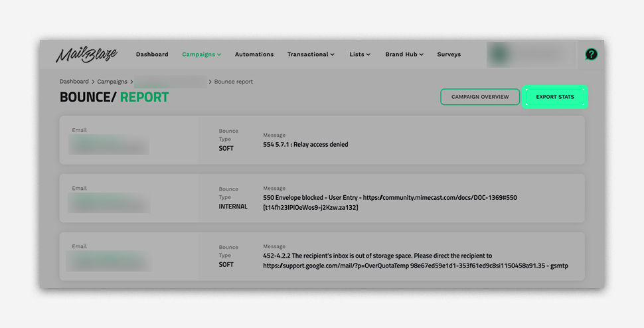
Task: Select the email in the Relay access denied row
Action: click(110, 145)
